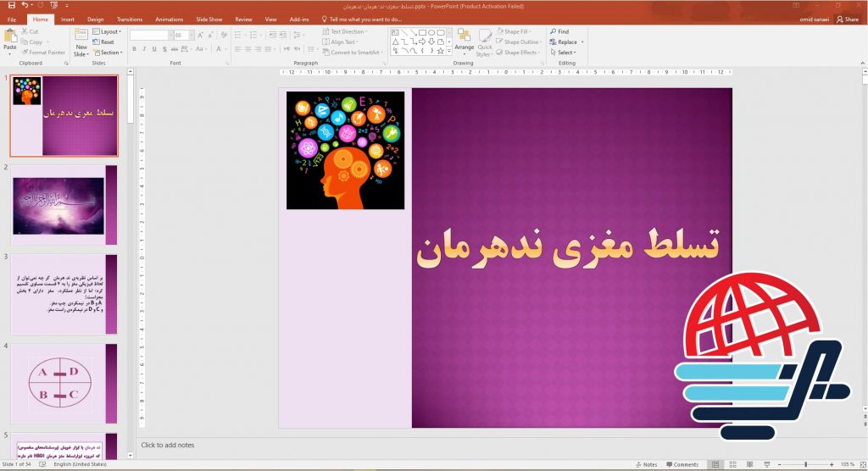The width and height of the screenshot is (868, 471).
Task: Open the Section dropdown
Action: pos(108,53)
